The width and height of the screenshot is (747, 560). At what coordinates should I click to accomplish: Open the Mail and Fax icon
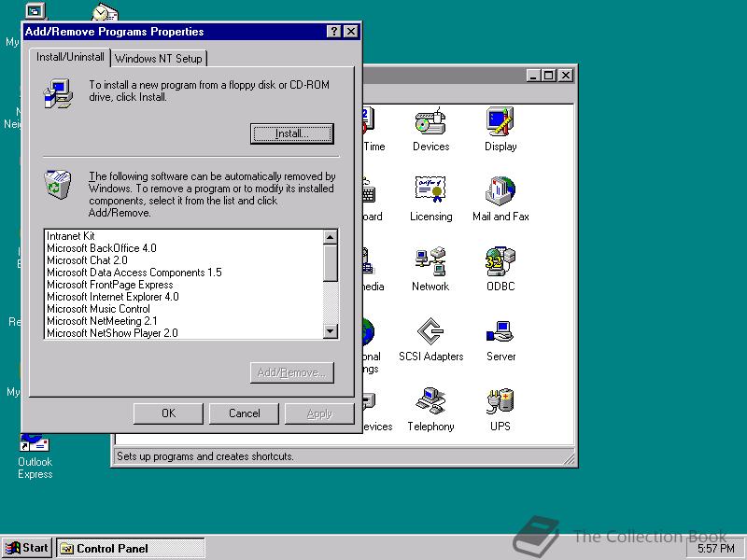coord(500,200)
